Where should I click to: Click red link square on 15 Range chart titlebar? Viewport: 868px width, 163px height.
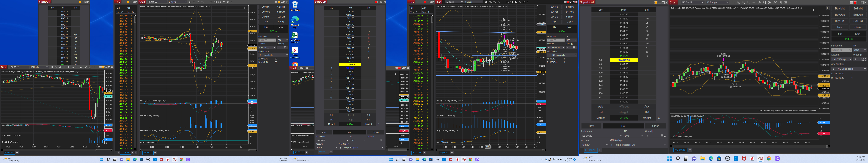coord(855,2)
